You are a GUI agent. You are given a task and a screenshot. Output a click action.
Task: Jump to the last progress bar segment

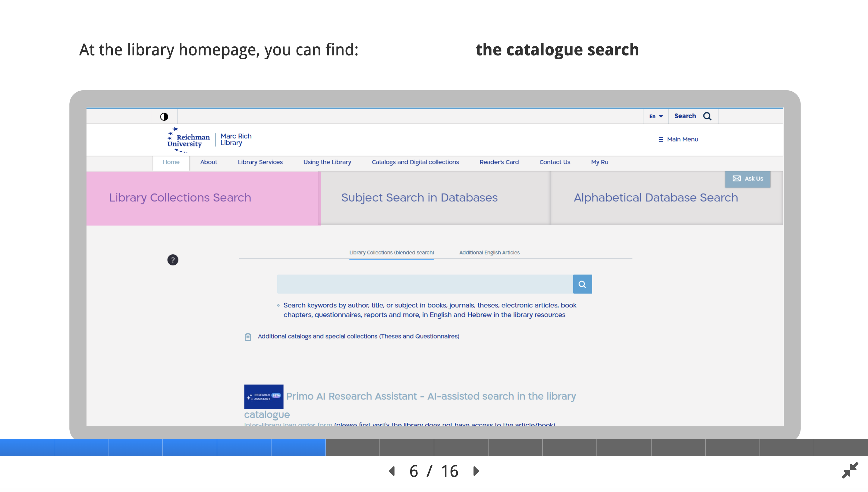coord(841,447)
